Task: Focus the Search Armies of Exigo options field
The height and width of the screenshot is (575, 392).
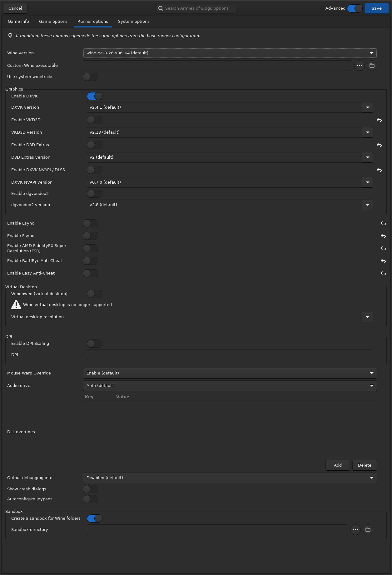Action: click(196, 8)
